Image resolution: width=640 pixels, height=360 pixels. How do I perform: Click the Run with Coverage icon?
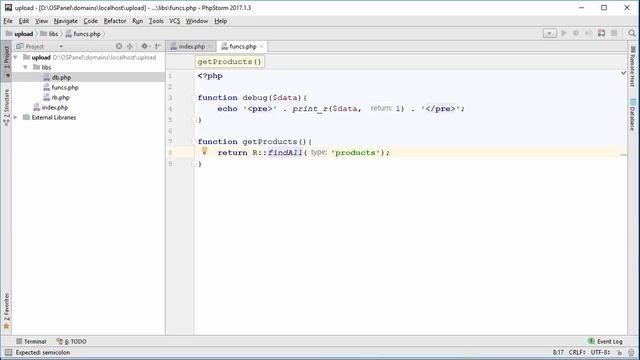[588, 33]
